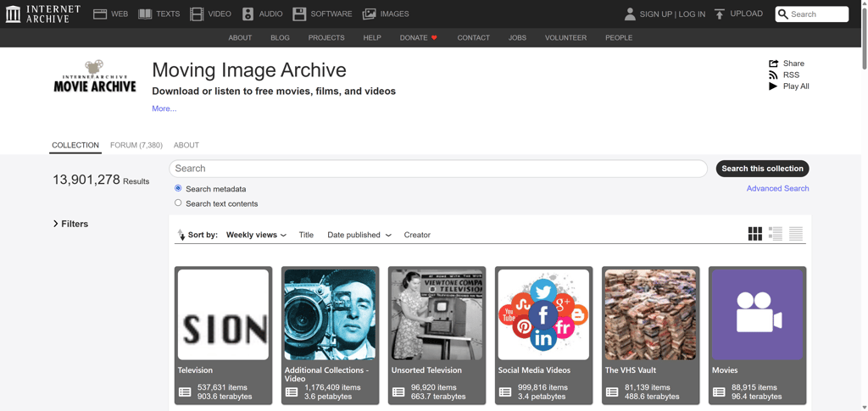The width and height of the screenshot is (868, 411).
Task: Click the user avatar icon
Action: pos(630,14)
